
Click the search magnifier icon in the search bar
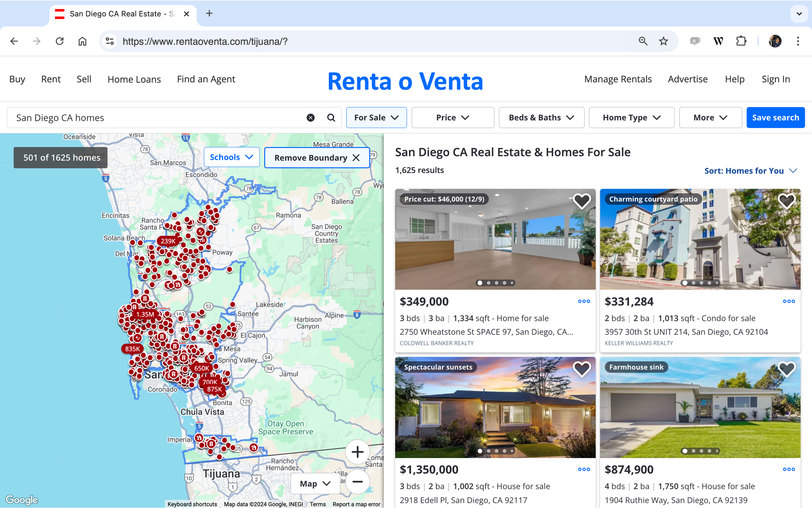tap(331, 117)
